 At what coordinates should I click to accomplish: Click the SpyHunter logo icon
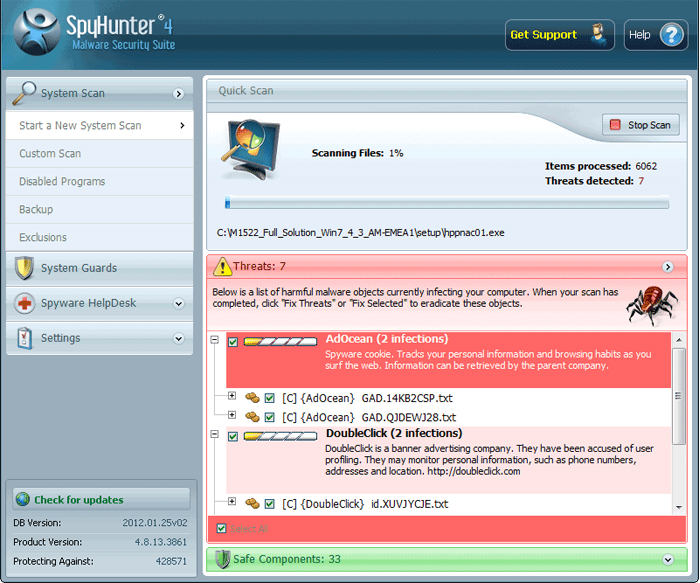pos(37,31)
